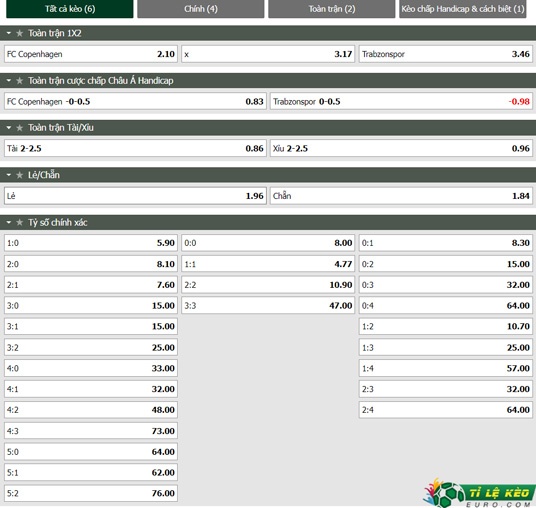
Task: Pick score 2:2 at 10.90
Action: [x=268, y=285]
